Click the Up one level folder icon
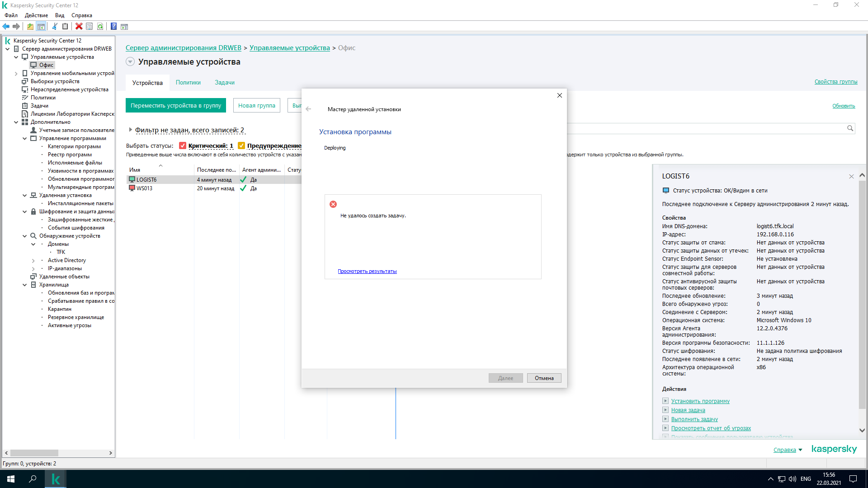The image size is (868, 488). click(30, 26)
